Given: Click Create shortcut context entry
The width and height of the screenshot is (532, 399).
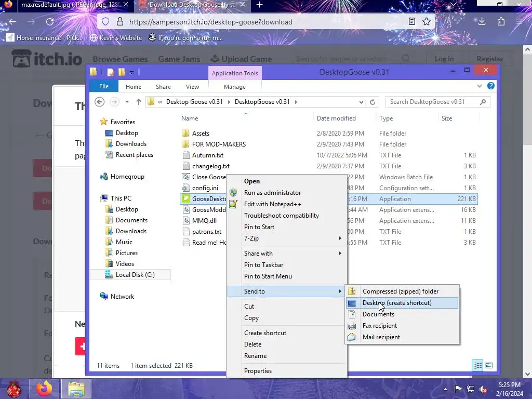Looking at the screenshot, I should coord(287,333).
